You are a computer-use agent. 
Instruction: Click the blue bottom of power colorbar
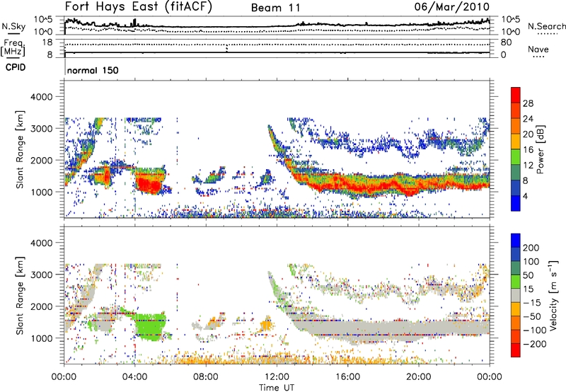tap(516, 203)
